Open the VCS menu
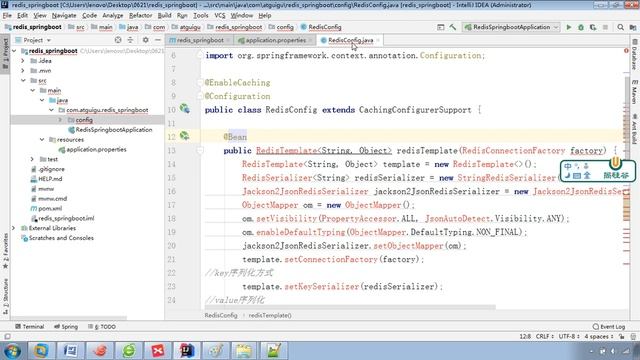Image resolution: width=640 pixels, height=360 pixels. point(220,16)
